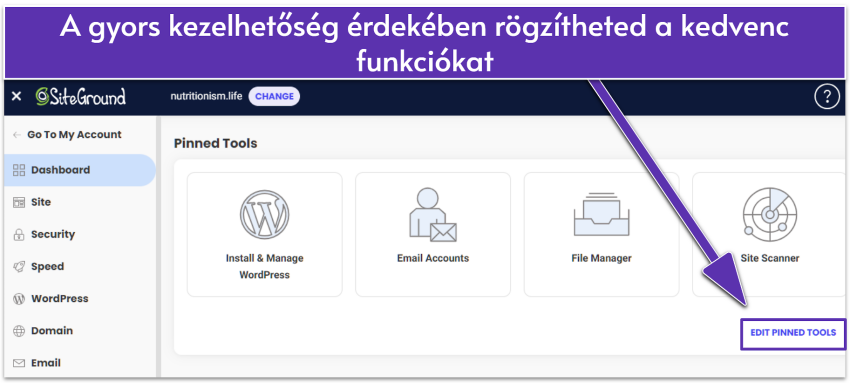The width and height of the screenshot is (850, 383).
Task: Click the Security padlock icon
Action: pyautogui.click(x=19, y=235)
